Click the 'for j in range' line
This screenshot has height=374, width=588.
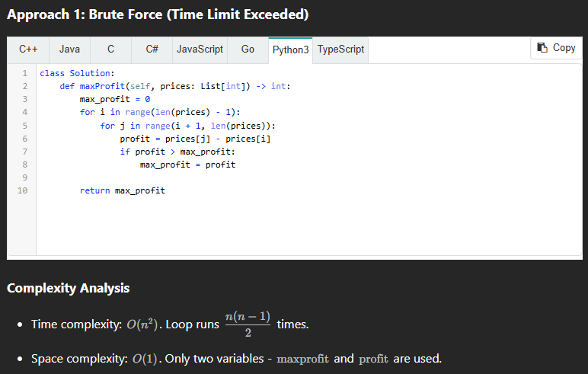187,126
